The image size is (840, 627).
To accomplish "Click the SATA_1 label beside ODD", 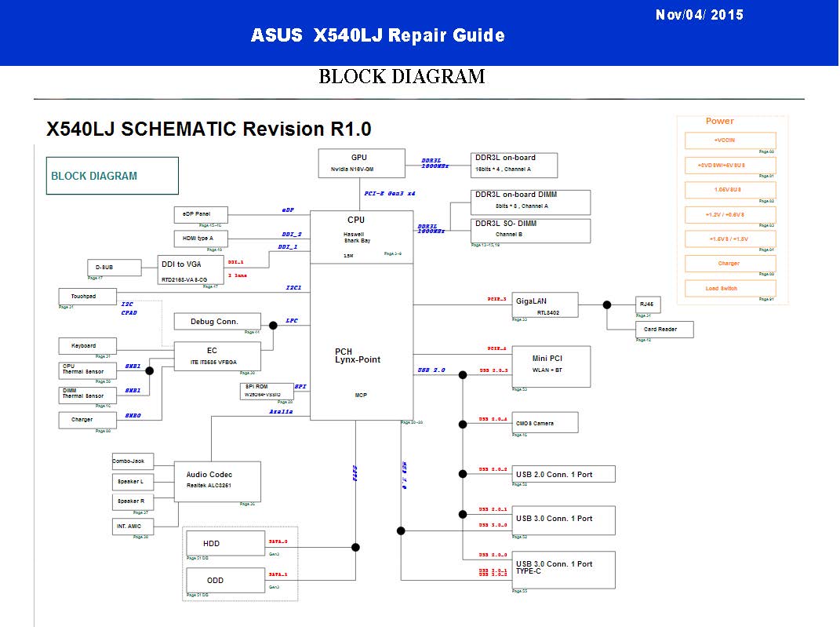I will 278,574.
